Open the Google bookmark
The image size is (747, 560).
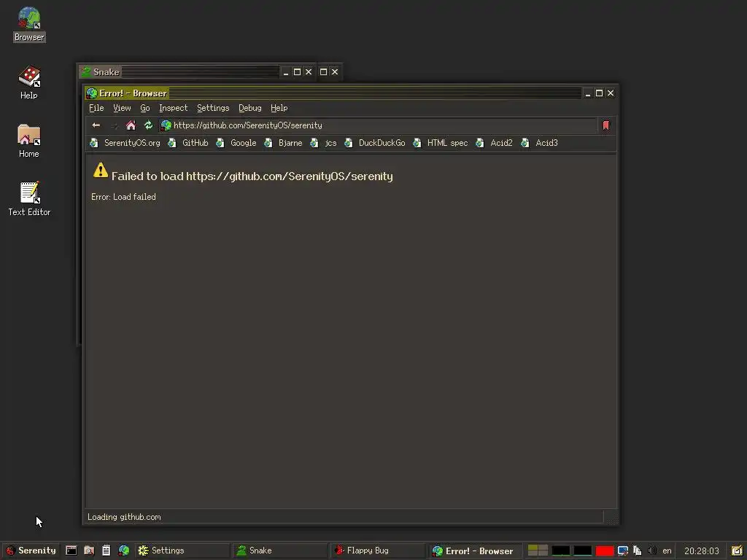[236, 143]
